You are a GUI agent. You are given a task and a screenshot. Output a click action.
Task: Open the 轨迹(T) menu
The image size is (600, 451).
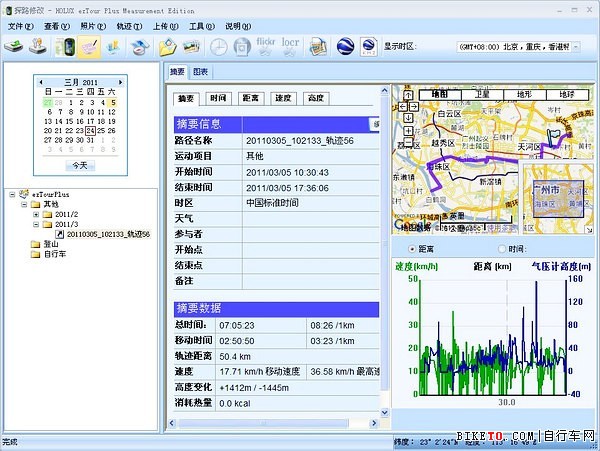pyautogui.click(x=129, y=26)
